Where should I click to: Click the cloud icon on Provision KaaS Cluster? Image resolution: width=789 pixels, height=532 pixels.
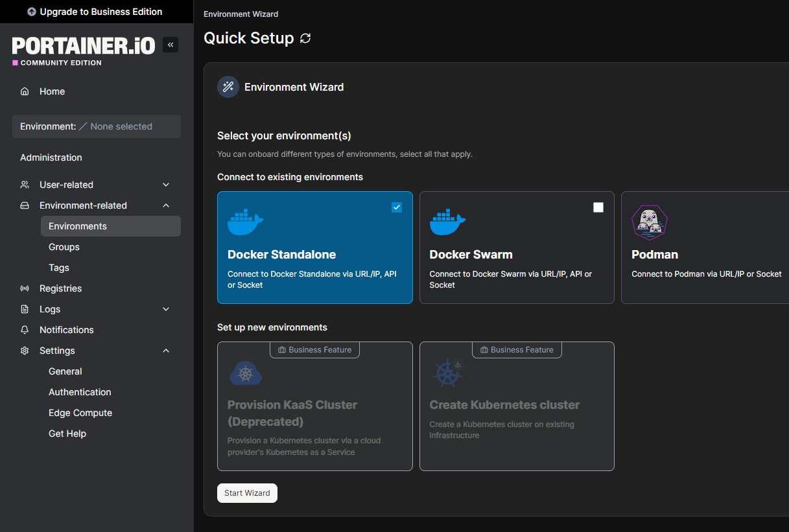point(245,373)
